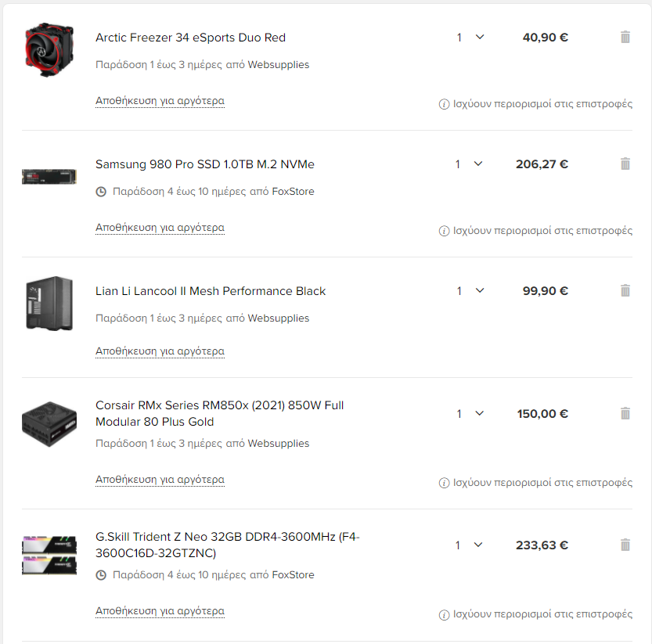Open the Samsung 980 Pro SSD product title
Image resolution: width=652 pixels, height=644 pixels.
[205, 164]
